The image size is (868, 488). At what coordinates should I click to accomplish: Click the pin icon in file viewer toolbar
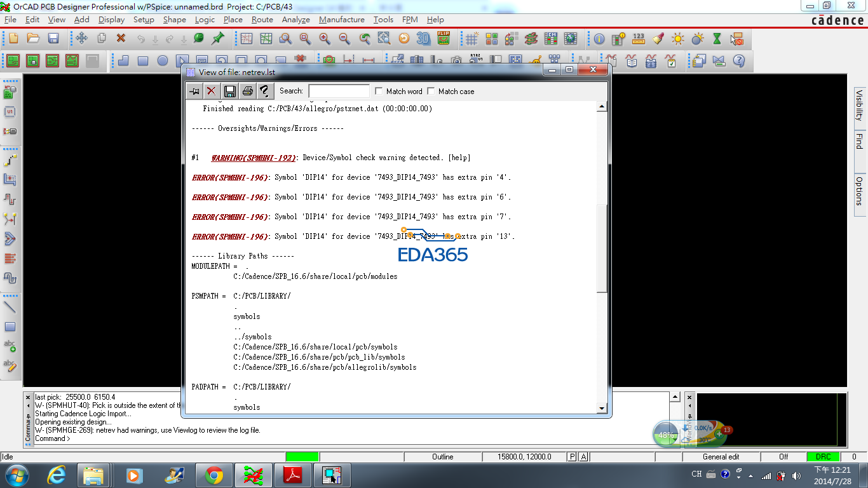(x=194, y=91)
